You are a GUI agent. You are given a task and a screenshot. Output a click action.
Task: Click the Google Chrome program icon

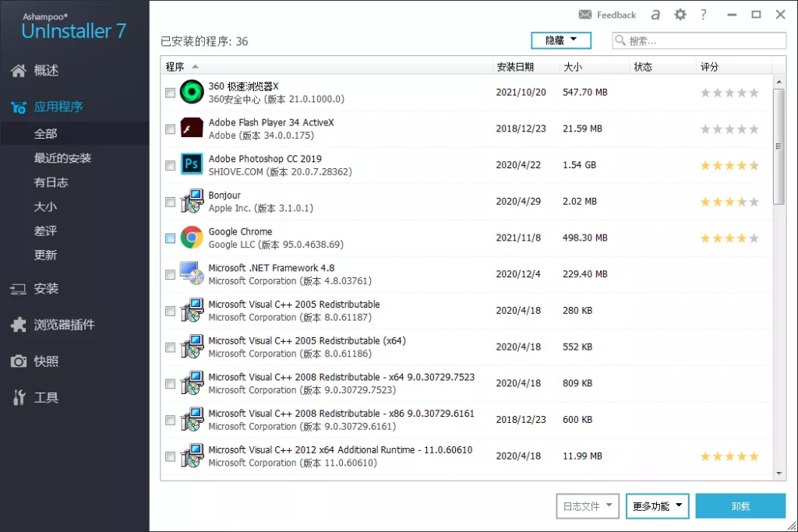[192, 238]
